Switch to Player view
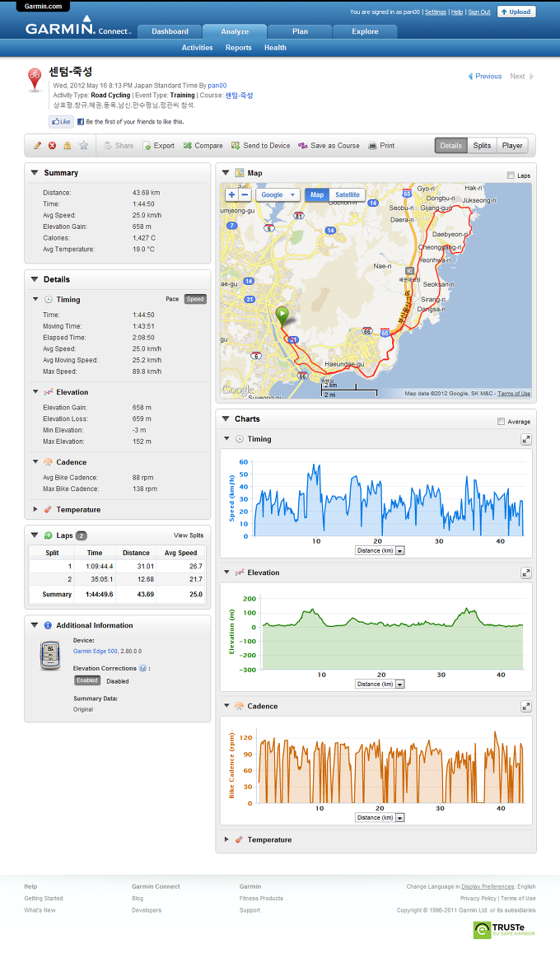 click(511, 146)
